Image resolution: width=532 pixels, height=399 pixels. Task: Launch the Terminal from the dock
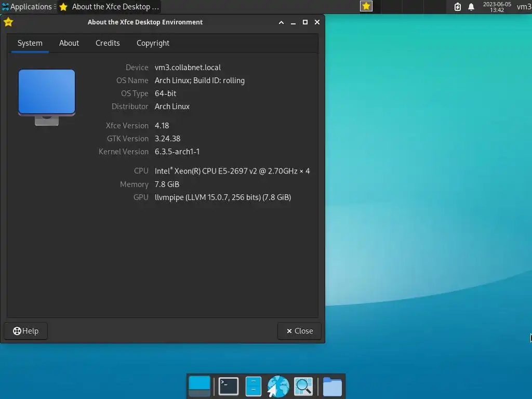click(229, 386)
